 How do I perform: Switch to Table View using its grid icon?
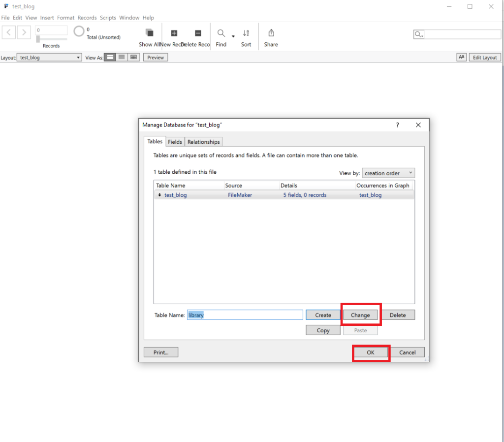(133, 57)
